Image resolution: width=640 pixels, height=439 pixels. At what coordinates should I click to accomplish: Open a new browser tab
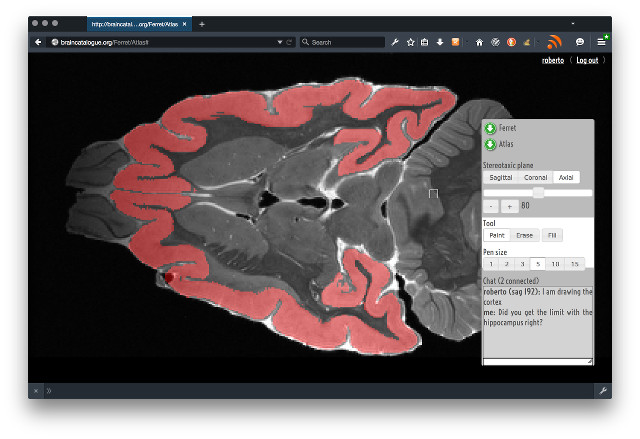pos(202,23)
